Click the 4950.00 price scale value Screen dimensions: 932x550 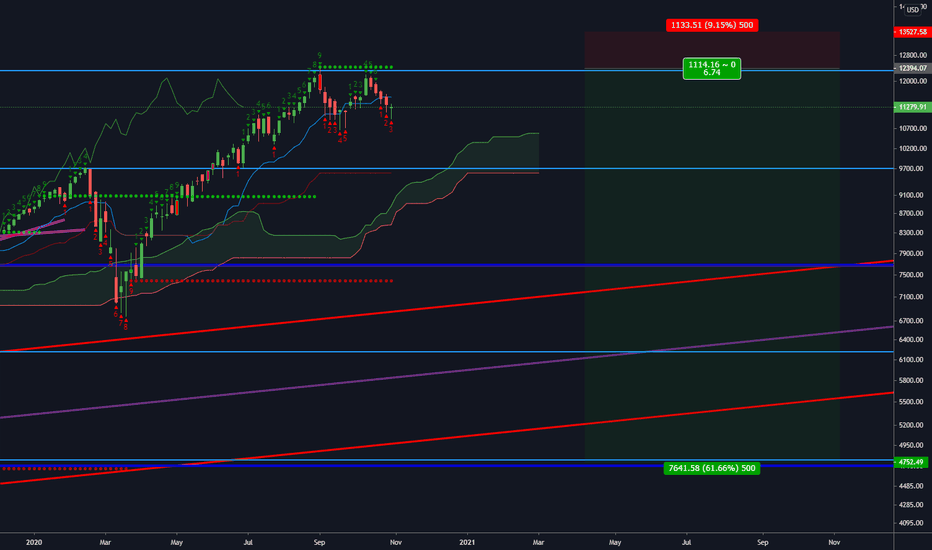point(912,445)
